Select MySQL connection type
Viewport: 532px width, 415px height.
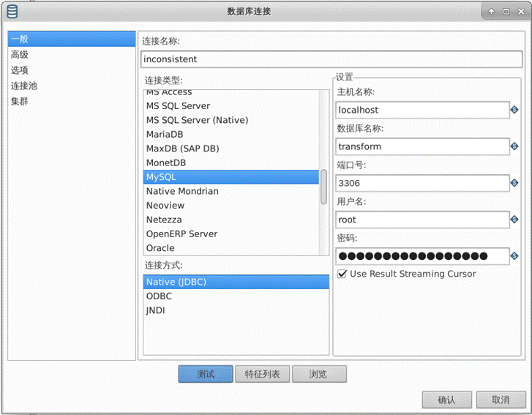click(x=231, y=177)
